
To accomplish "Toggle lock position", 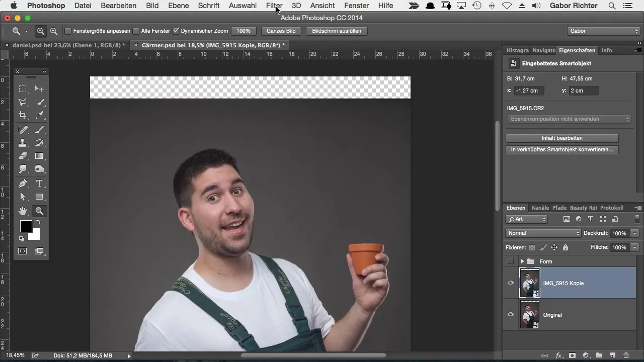I will [554, 247].
